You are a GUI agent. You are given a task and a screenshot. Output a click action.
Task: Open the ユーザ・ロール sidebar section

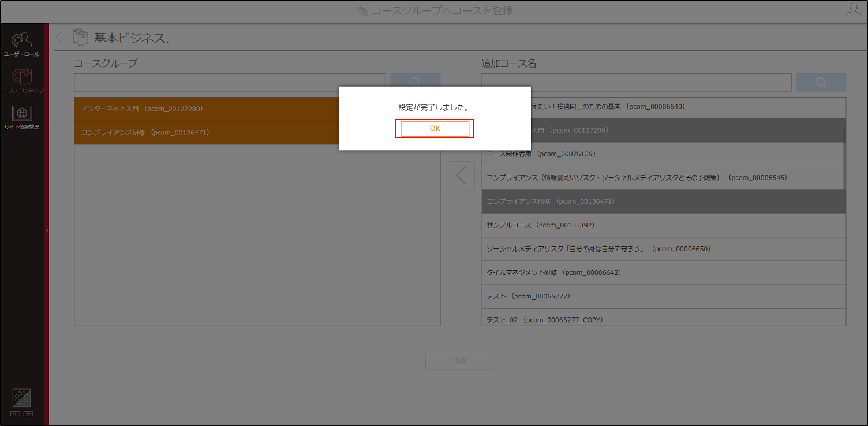pyautogui.click(x=22, y=45)
